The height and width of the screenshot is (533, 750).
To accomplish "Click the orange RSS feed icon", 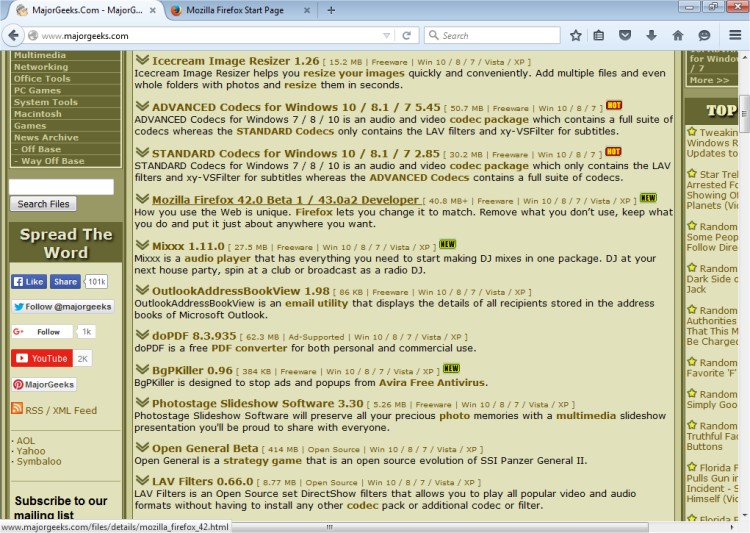I will coord(17,408).
